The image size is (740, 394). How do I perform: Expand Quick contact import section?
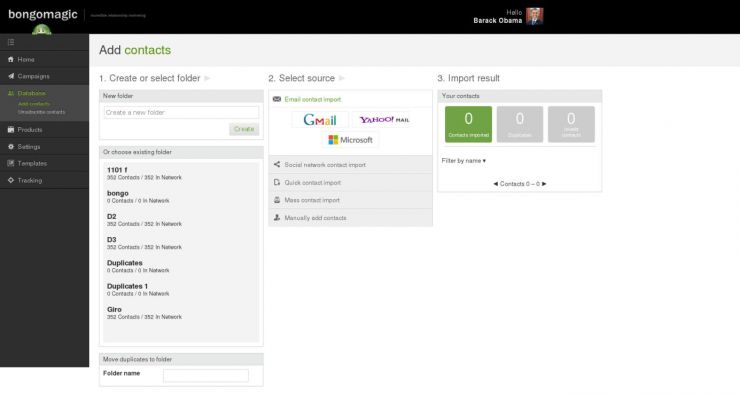350,183
